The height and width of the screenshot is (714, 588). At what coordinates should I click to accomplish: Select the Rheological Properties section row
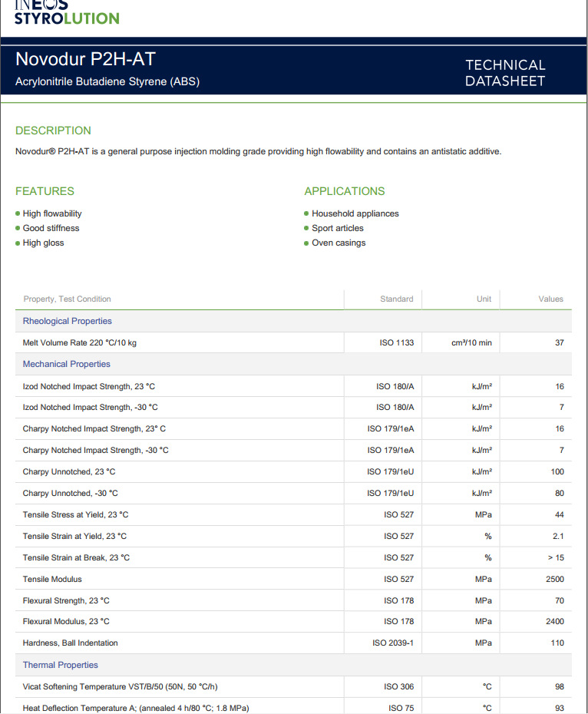tap(68, 321)
